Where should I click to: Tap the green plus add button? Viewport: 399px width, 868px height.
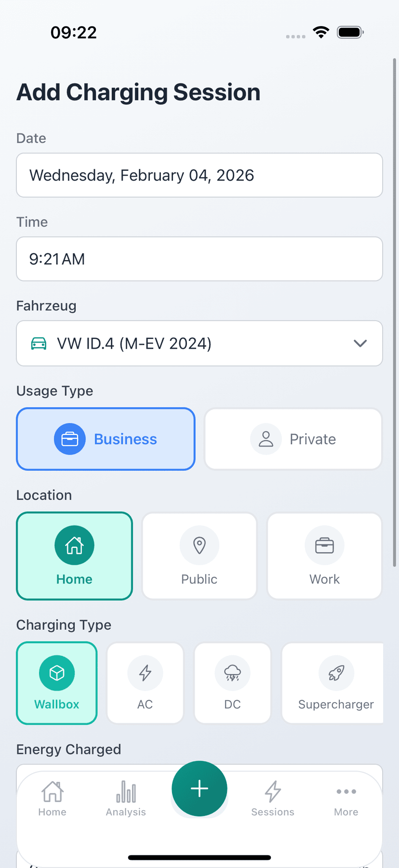(x=199, y=788)
